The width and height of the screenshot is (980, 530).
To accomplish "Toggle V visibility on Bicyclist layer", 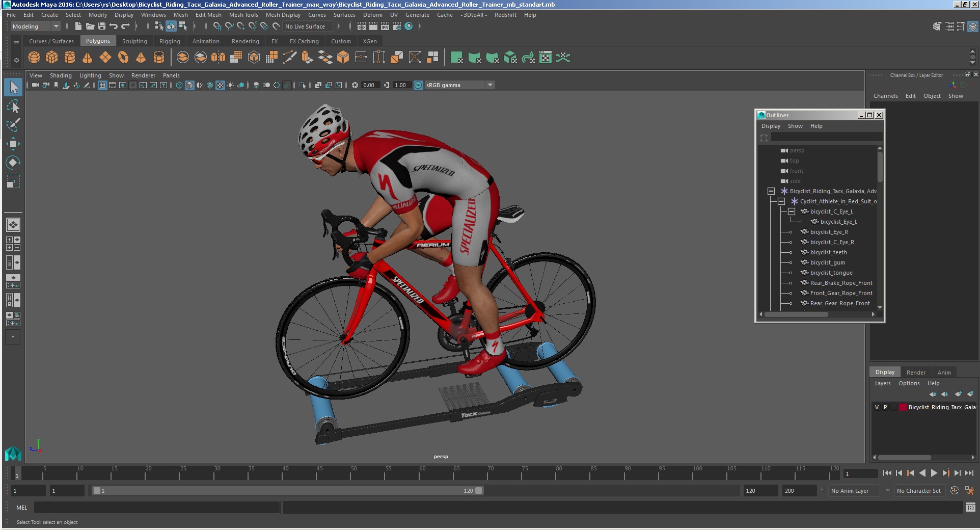I will [x=877, y=407].
